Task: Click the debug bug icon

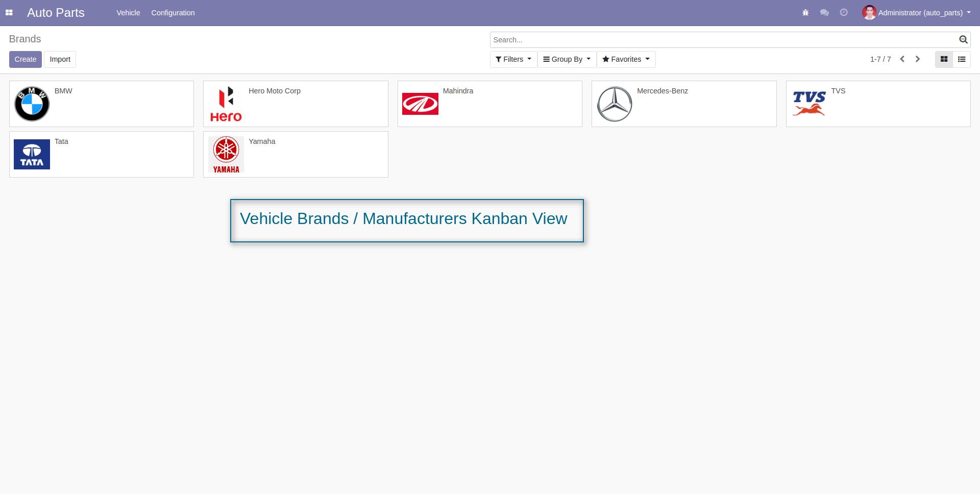Action: pyautogui.click(x=805, y=13)
